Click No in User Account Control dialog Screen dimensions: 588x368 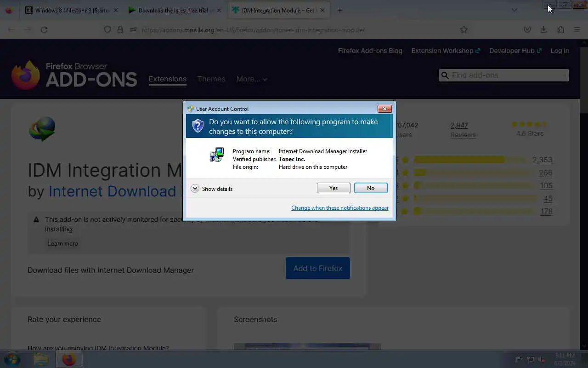pos(371,188)
